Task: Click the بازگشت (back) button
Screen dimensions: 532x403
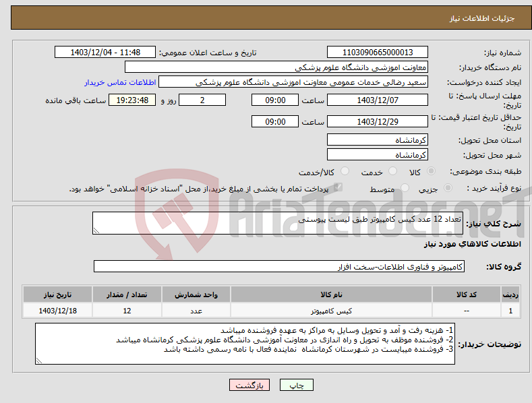Action: pos(249,385)
